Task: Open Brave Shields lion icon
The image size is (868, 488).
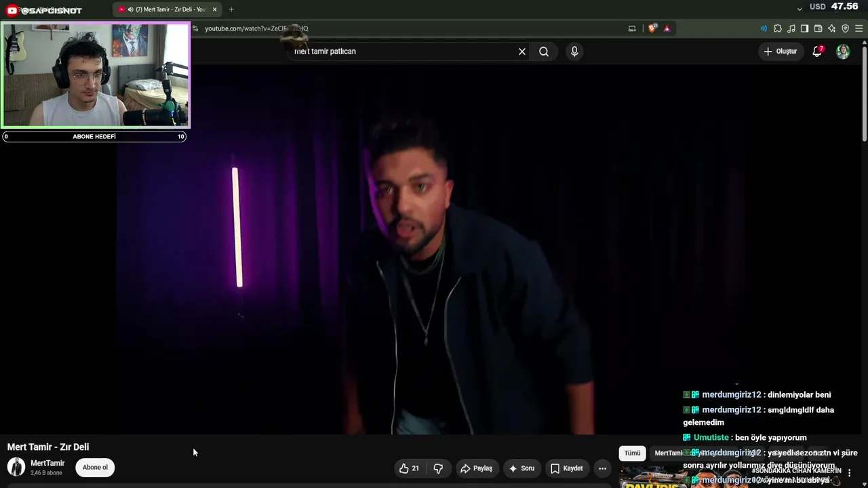Action: tap(652, 28)
